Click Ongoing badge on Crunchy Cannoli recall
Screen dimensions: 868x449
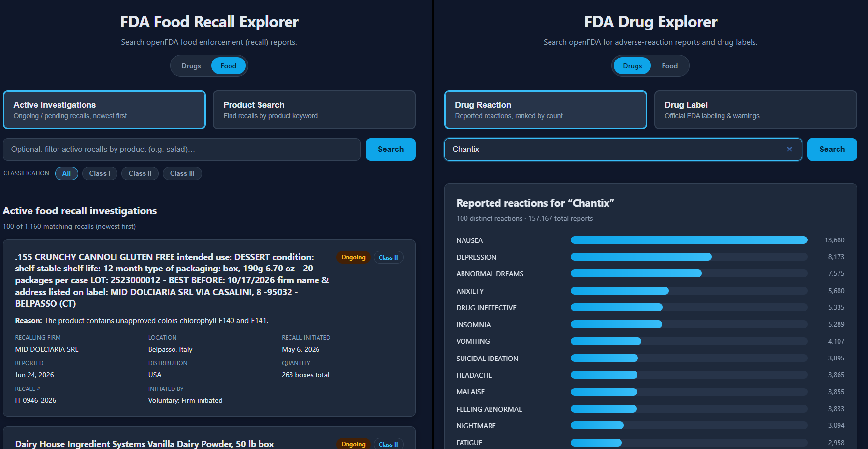pyautogui.click(x=353, y=257)
